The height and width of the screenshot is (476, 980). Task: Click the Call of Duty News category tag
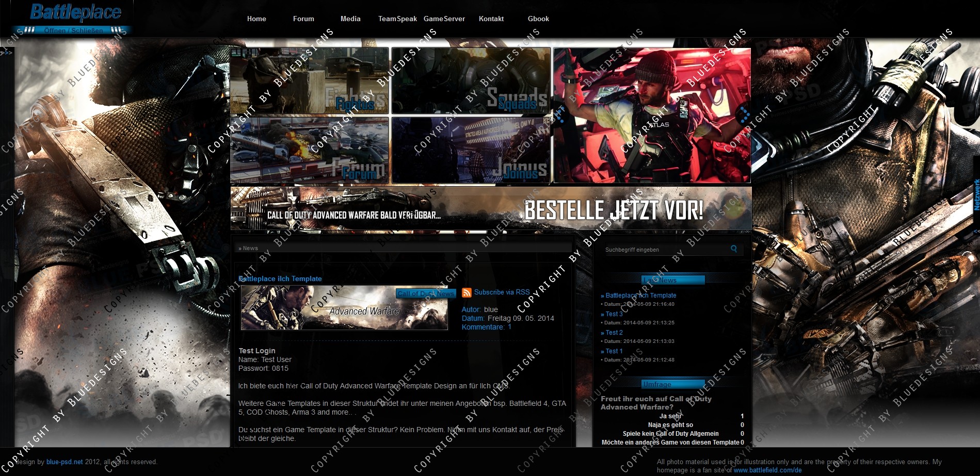pos(426,293)
